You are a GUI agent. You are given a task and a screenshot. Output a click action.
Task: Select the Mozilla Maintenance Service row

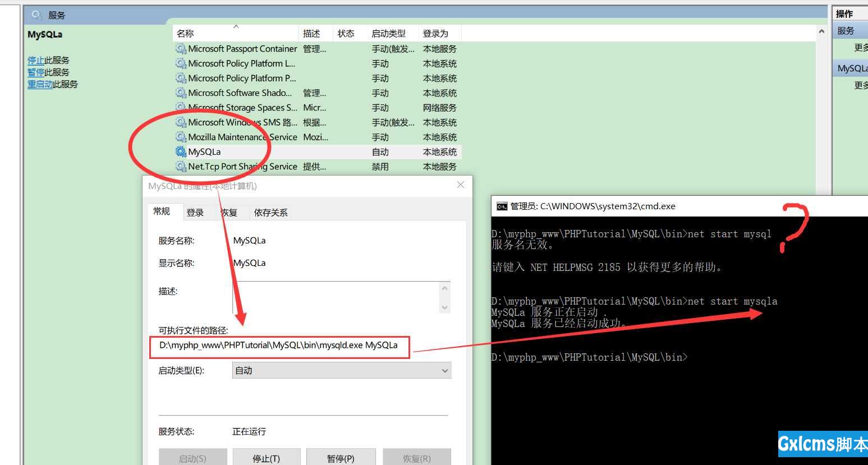(x=317, y=137)
